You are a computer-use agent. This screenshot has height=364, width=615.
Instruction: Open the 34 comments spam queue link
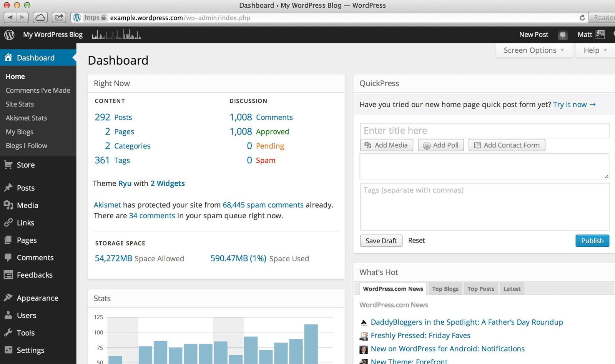[x=152, y=216]
